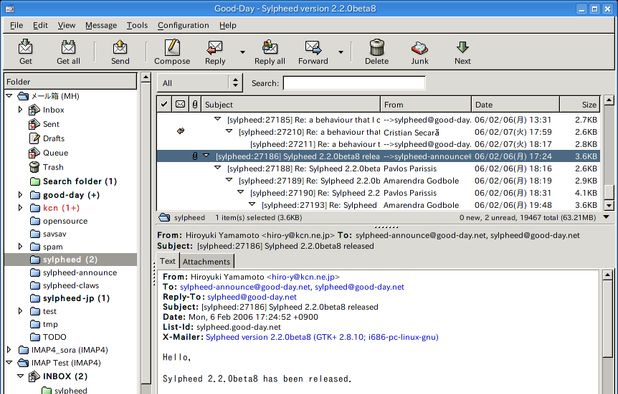
Task: Click message list scrollbar down arrow
Action: 609,205
